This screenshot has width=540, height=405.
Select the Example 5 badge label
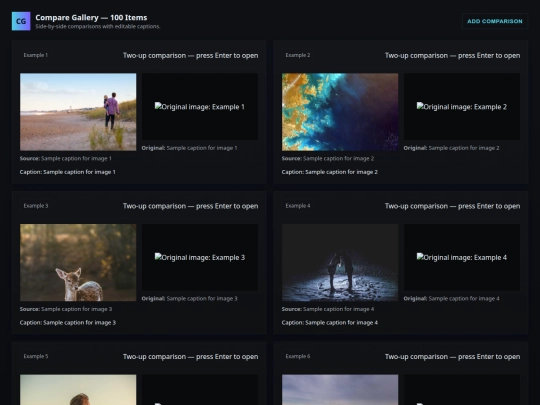click(x=36, y=356)
